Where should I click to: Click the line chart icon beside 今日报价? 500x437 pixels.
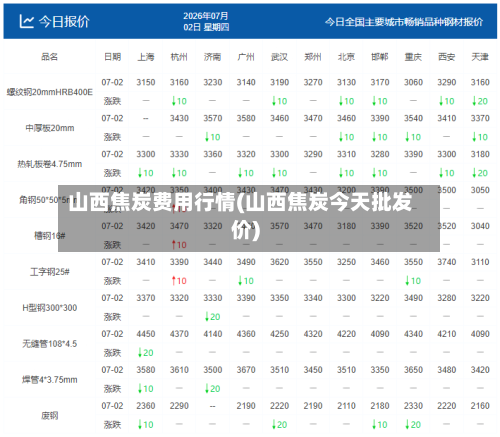[26, 21]
